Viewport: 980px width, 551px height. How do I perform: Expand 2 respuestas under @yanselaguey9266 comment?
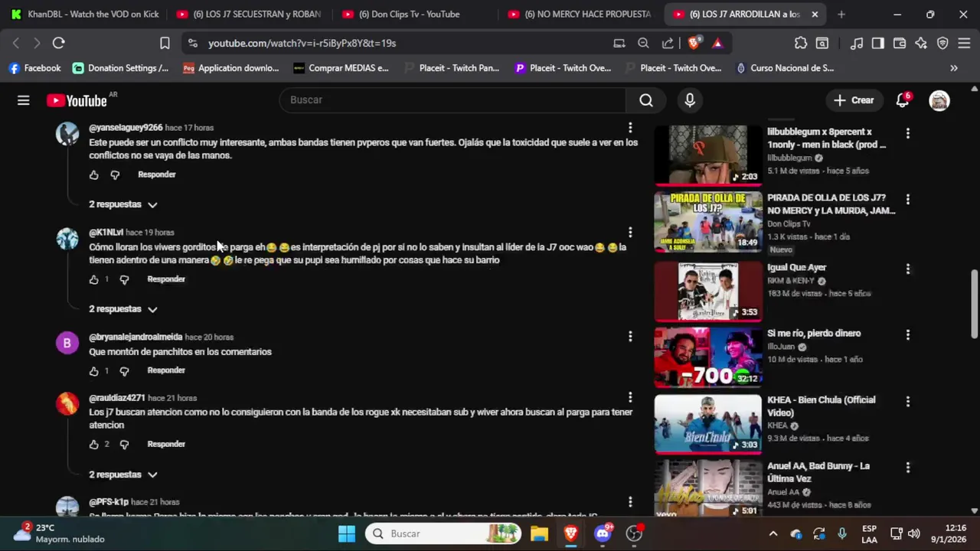click(x=123, y=204)
